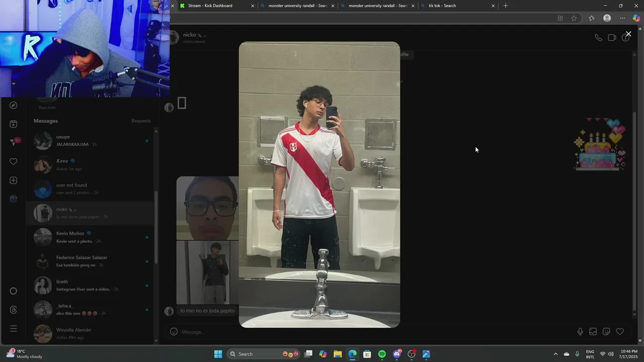Open File Explorer from the taskbar
The height and width of the screenshot is (362, 644).
pyautogui.click(x=338, y=354)
